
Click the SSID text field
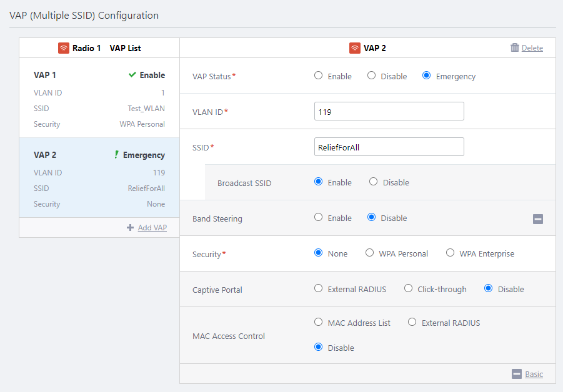click(x=389, y=147)
